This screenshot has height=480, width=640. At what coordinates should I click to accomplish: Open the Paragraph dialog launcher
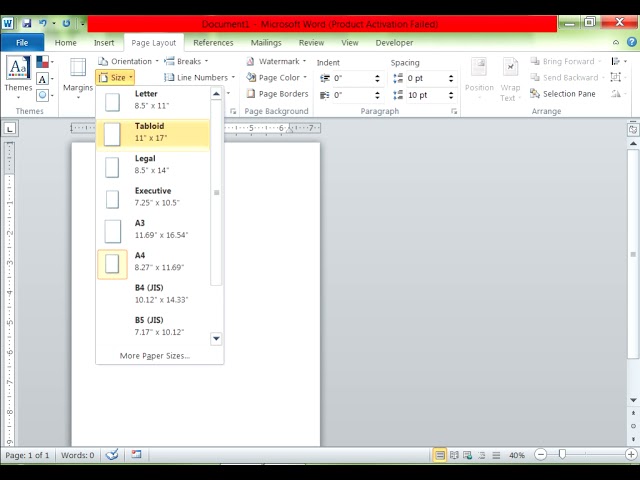454,111
